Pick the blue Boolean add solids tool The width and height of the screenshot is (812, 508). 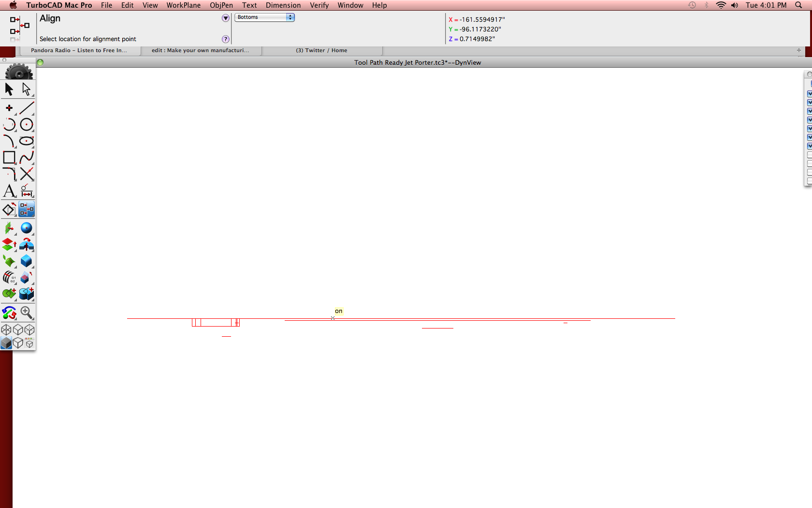pos(27,293)
